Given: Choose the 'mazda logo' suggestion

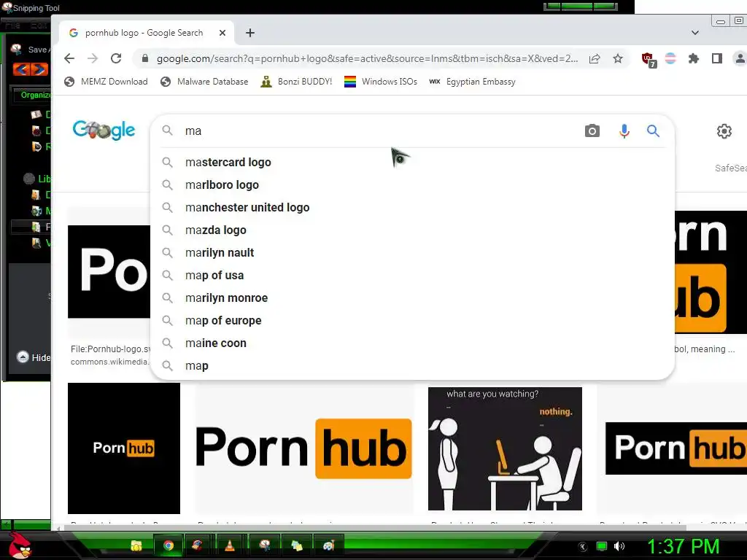Looking at the screenshot, I should [412, 230].
